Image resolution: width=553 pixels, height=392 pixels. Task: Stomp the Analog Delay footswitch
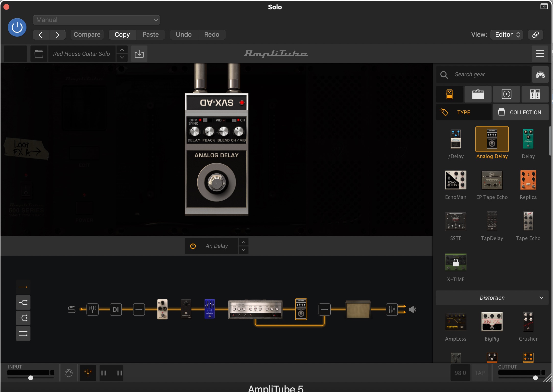pos(216,182)
